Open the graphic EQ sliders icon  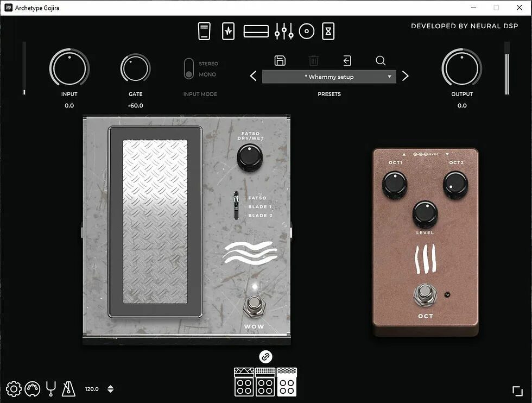pos(284,32)
